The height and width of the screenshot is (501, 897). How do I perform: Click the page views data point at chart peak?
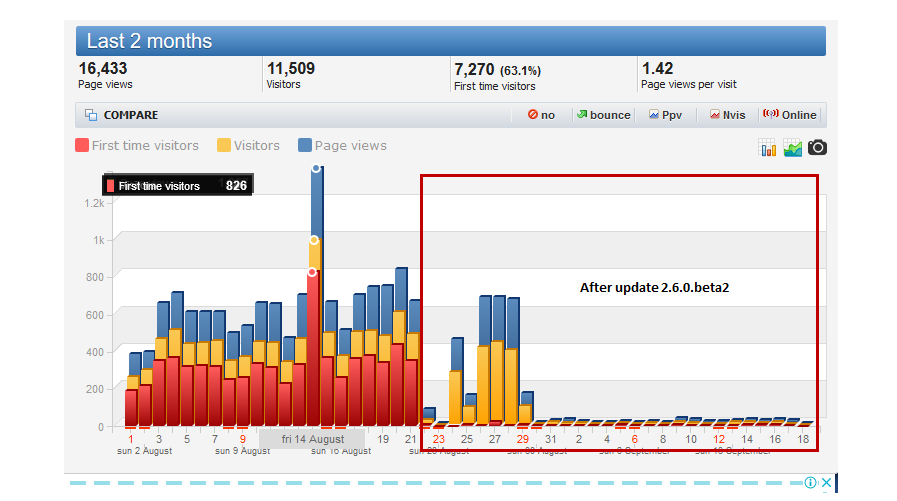(316, 168)
